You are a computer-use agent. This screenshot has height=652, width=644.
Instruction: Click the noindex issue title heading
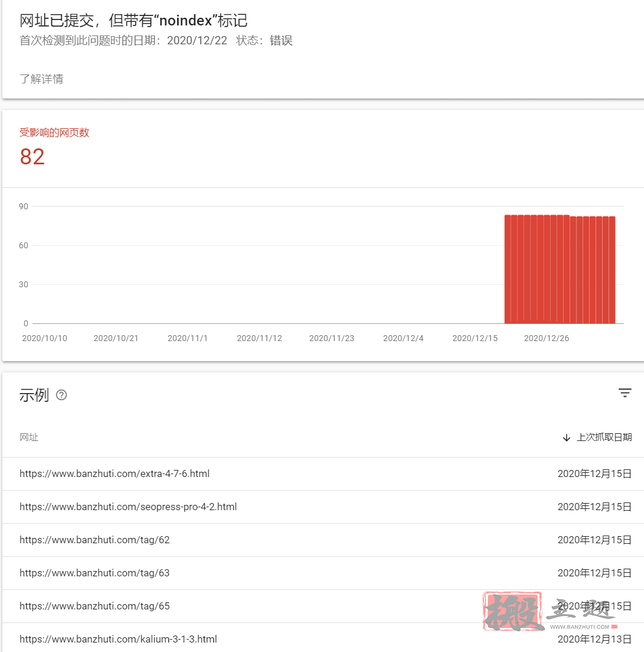[134, 20]
